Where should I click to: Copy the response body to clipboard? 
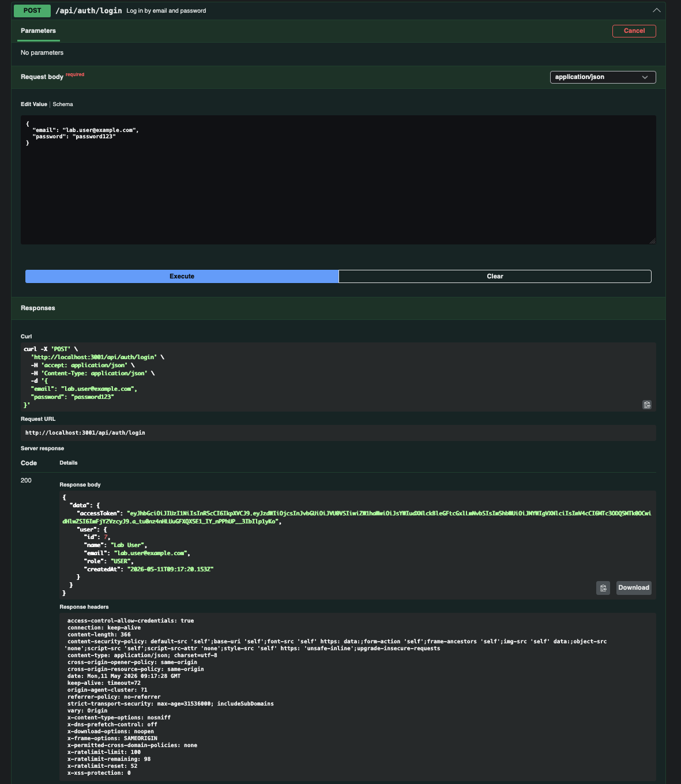click(603, 588)
